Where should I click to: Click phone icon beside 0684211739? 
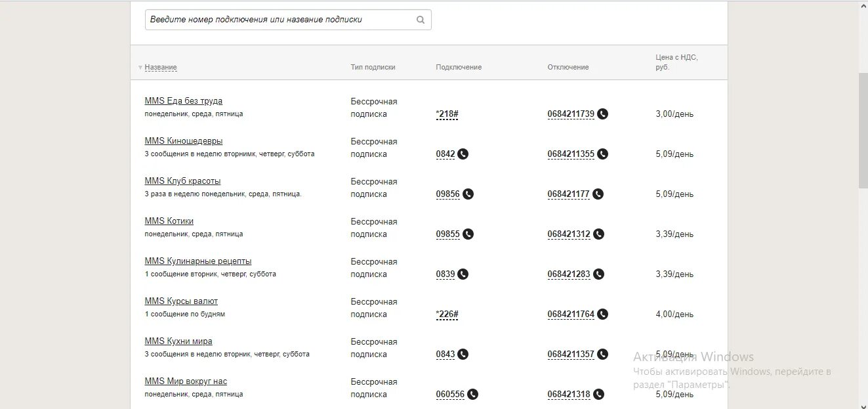point(603,114)
